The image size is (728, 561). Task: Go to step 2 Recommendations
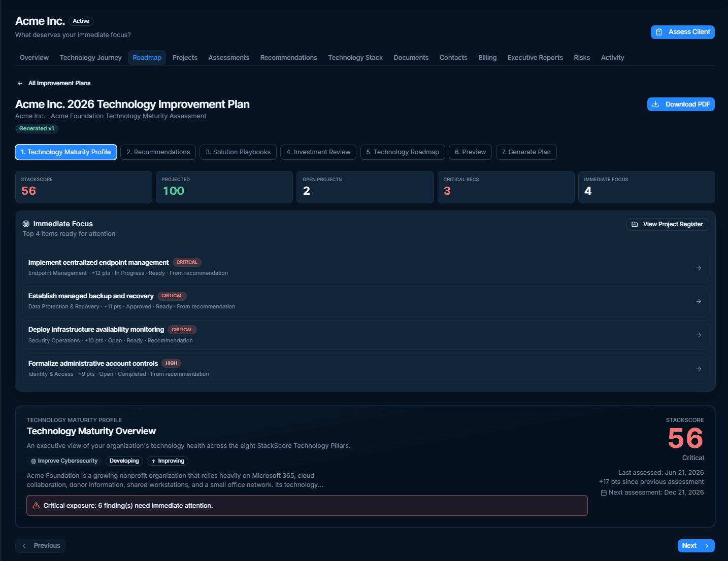point(158,152)
